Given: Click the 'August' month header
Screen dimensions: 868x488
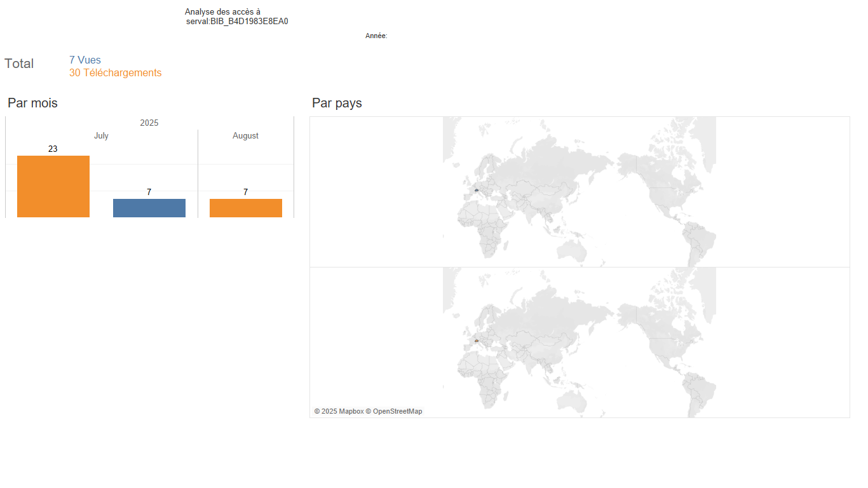Looking at the screenshot, I should (x=246, y=136).
